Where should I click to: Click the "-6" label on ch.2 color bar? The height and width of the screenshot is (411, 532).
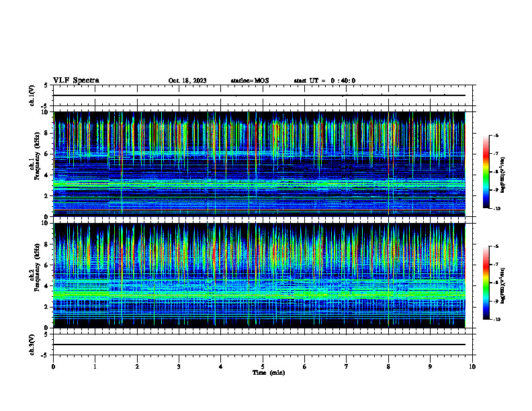(x=496, y=246)
